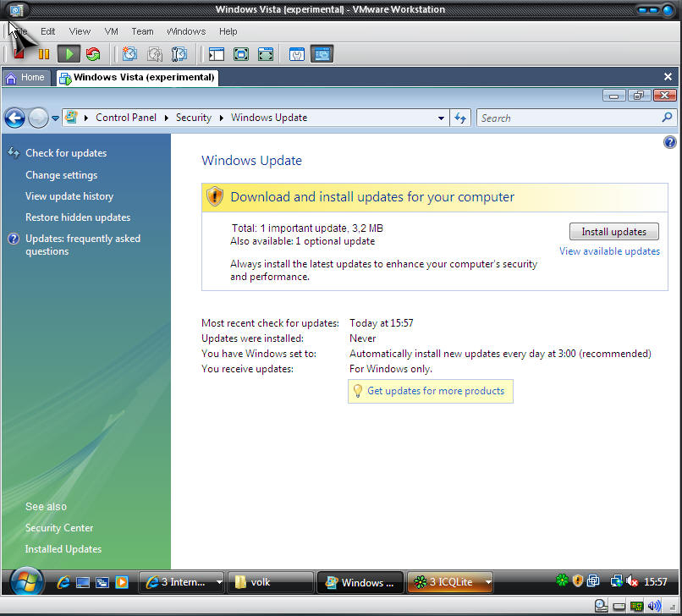Open the recent pages dropdown arrow
This screenshot has height=616, width=682.
[x=55, y=118]
